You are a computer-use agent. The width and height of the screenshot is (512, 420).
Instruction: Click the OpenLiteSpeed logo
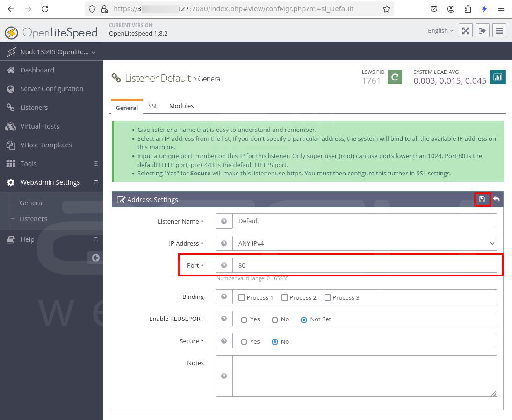(x=51, y=32)
